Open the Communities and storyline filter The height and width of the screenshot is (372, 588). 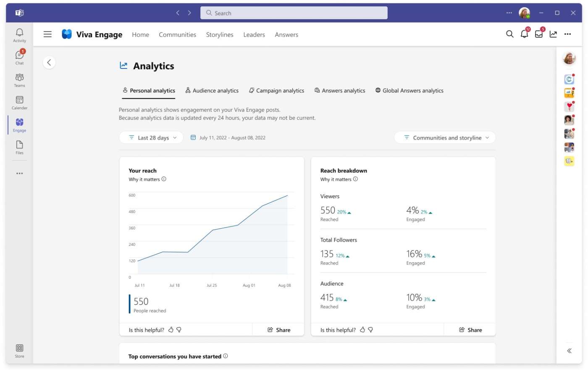445,137
